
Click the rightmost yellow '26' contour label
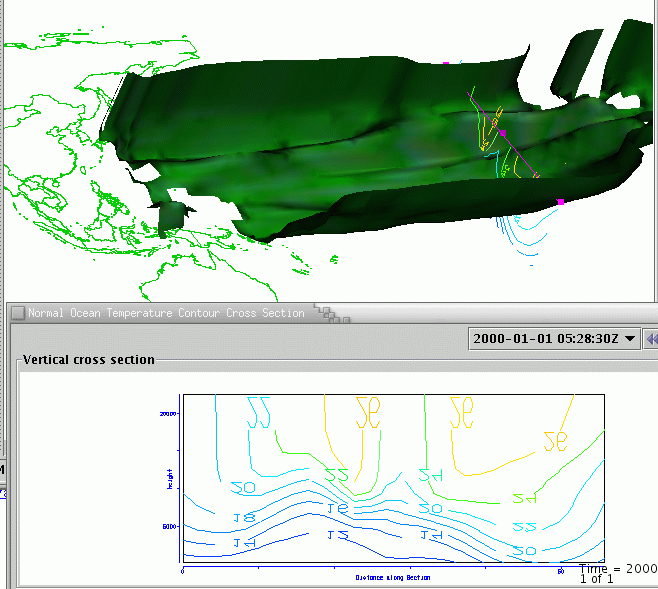(555, 441)
